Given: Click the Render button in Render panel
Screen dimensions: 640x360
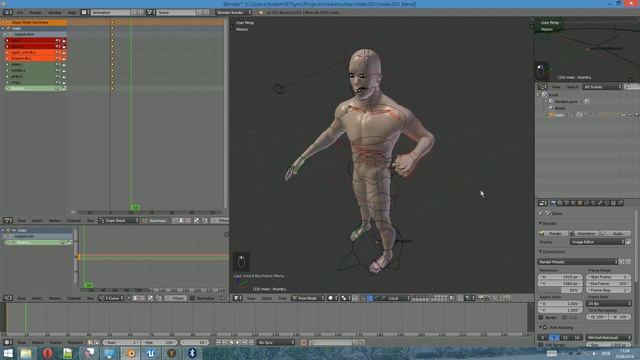Looking at the screenshot, I should pyautogui.click(x=553, y=233).
